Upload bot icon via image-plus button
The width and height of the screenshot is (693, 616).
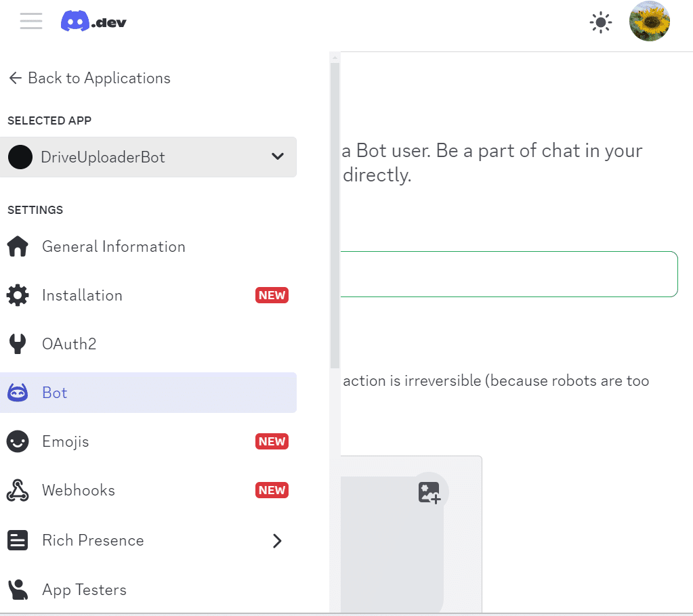pyautogui.click(x=429, y=492)
